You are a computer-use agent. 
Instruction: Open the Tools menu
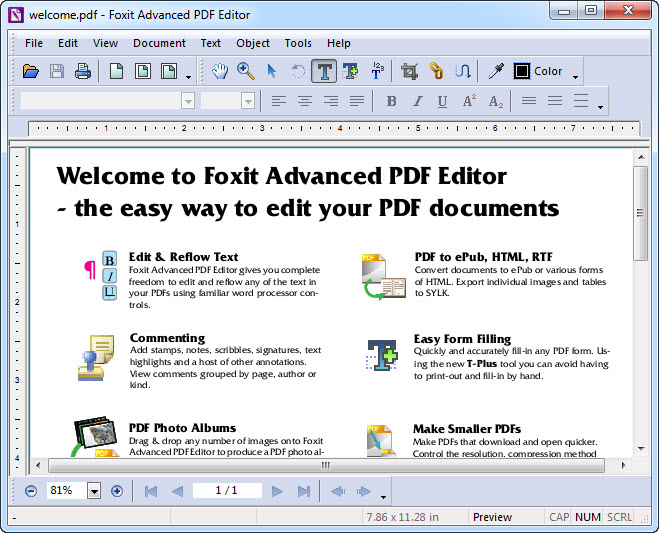tap(298, 43)
